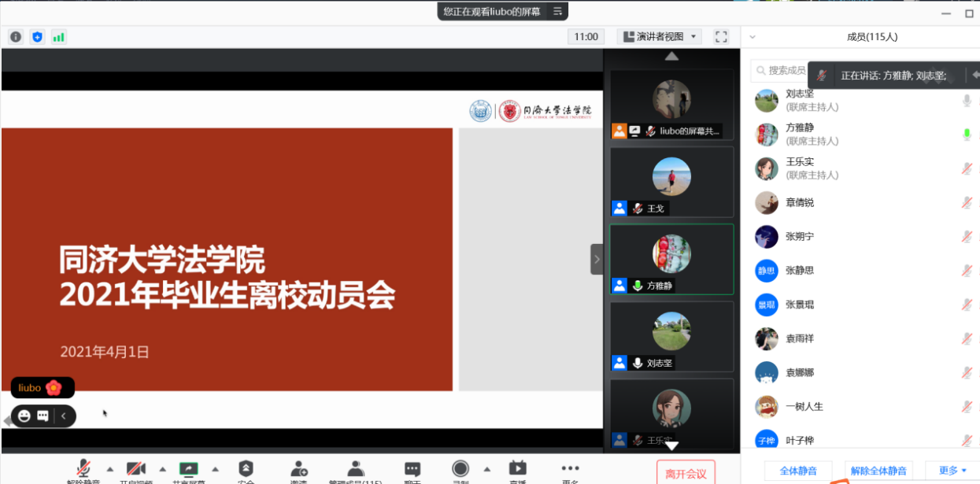Image resolution: width=980 pixels, height=484 pixels.
Task: Check the green network signal icon
Action: click(58, 37)
